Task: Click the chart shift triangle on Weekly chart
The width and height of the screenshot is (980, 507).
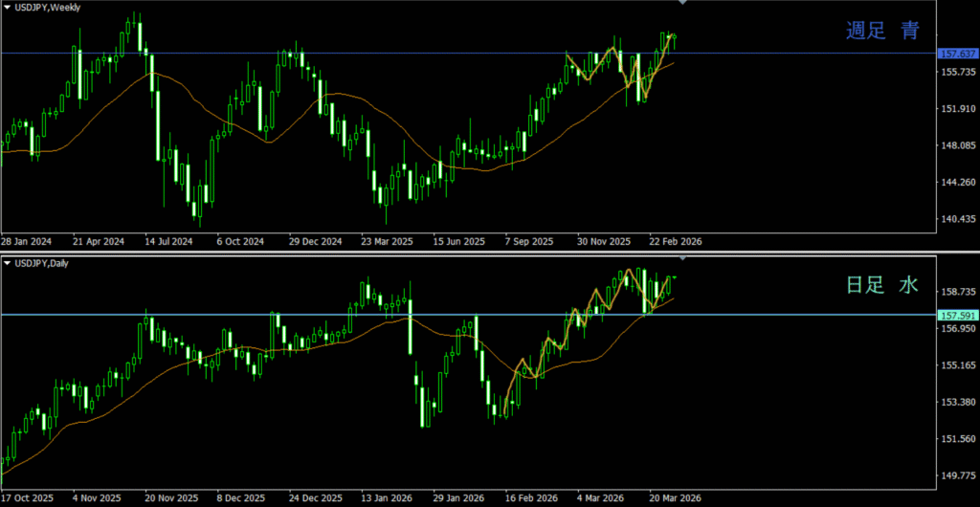Action: tap(682, 4)
